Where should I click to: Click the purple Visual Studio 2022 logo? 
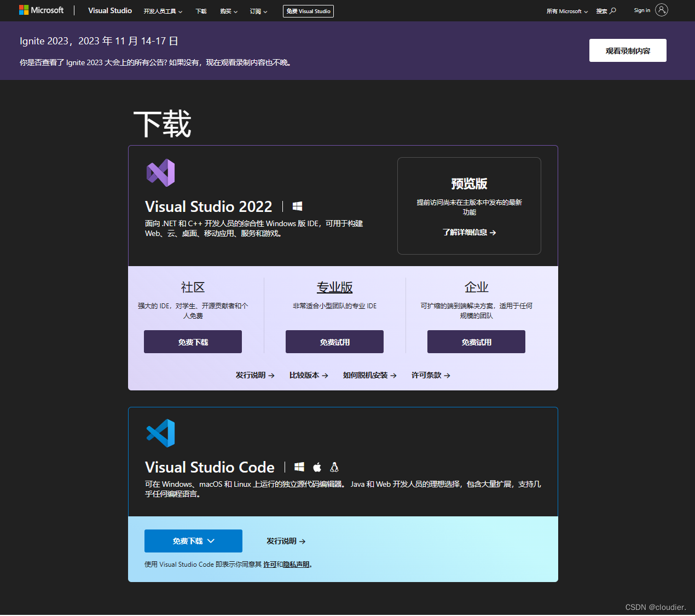click(160, 172)
